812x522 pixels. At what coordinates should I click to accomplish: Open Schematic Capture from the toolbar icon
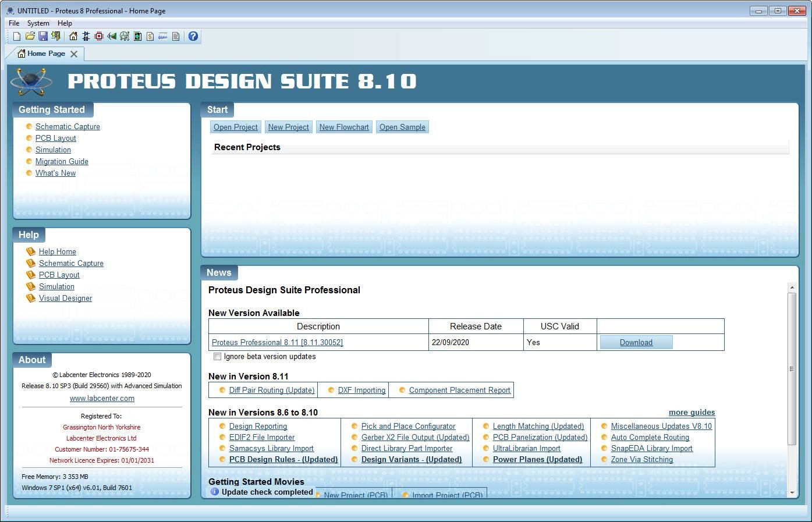click(x=86, y=37)
